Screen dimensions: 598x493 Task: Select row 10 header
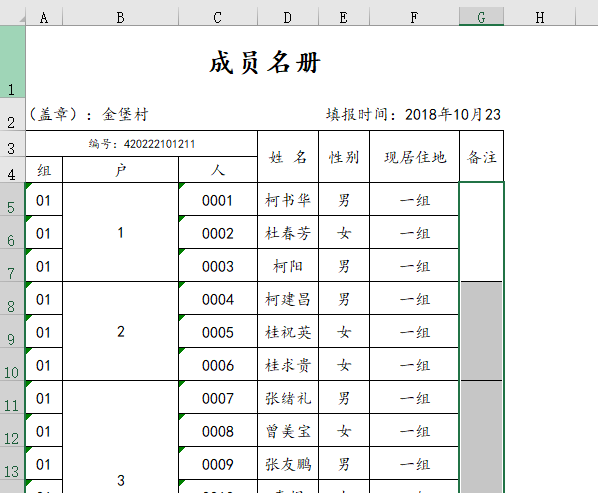point(11,365)
